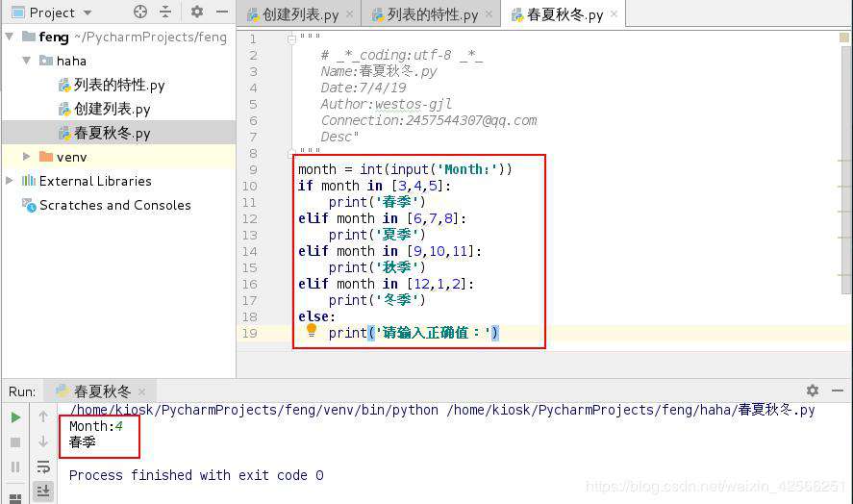Click the python interpreter path link
853x504 pixels.
coord(254,410)
